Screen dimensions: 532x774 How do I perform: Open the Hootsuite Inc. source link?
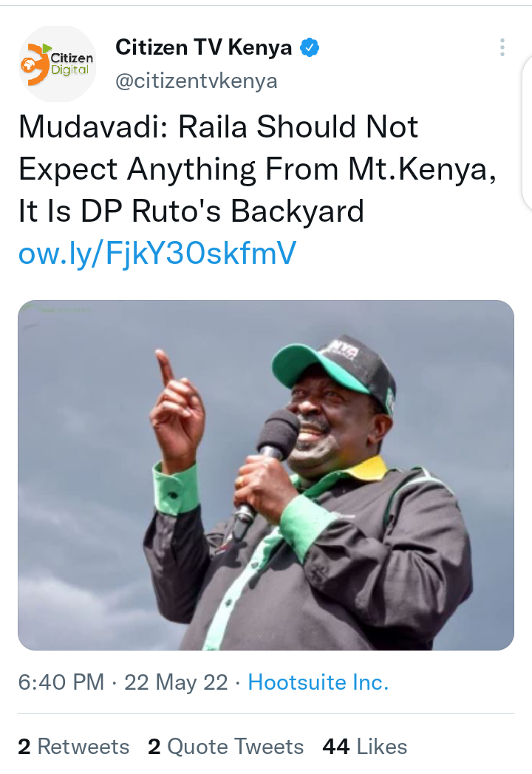(x=318, y=682)
